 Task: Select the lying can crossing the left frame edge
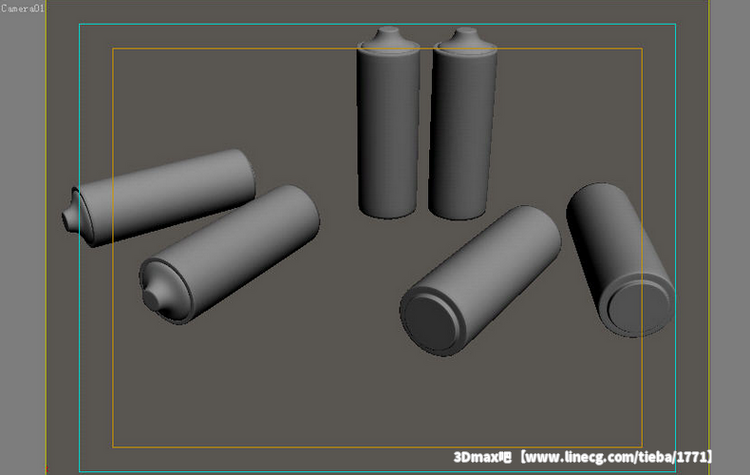159,198
